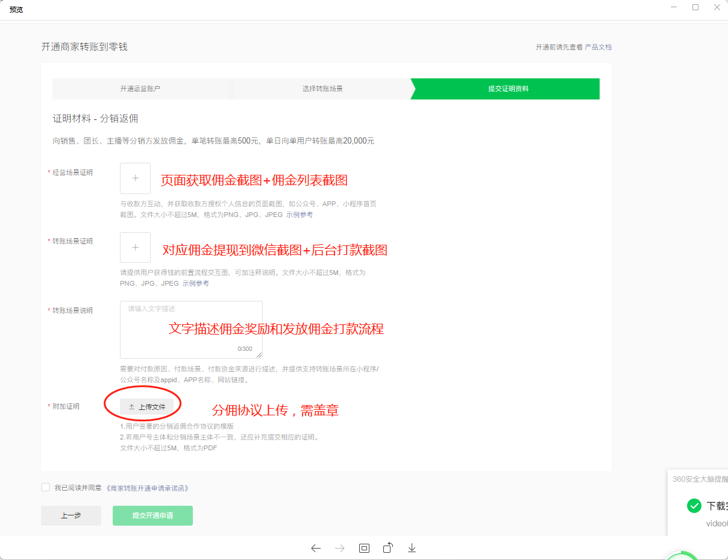728x560 pixels.
Task: Download the image with the download icon
Action: [412, 548]
